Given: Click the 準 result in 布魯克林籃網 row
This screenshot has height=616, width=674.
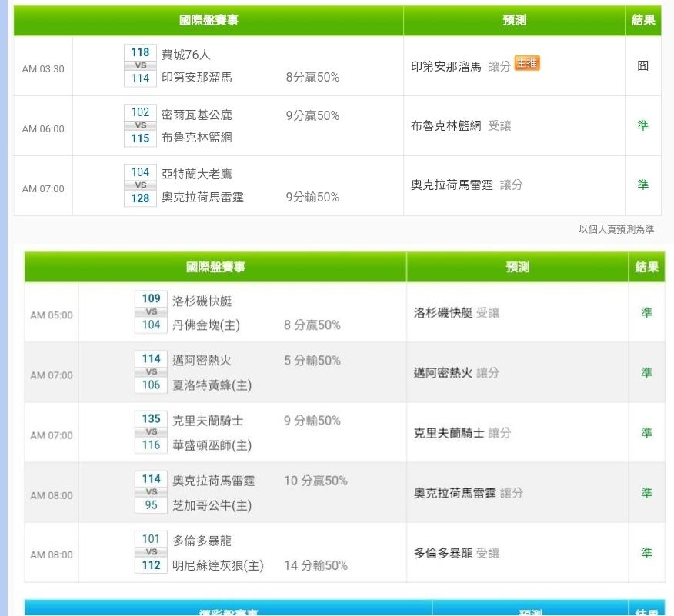Looking at the screenshot, I should (x=642, y=125).
